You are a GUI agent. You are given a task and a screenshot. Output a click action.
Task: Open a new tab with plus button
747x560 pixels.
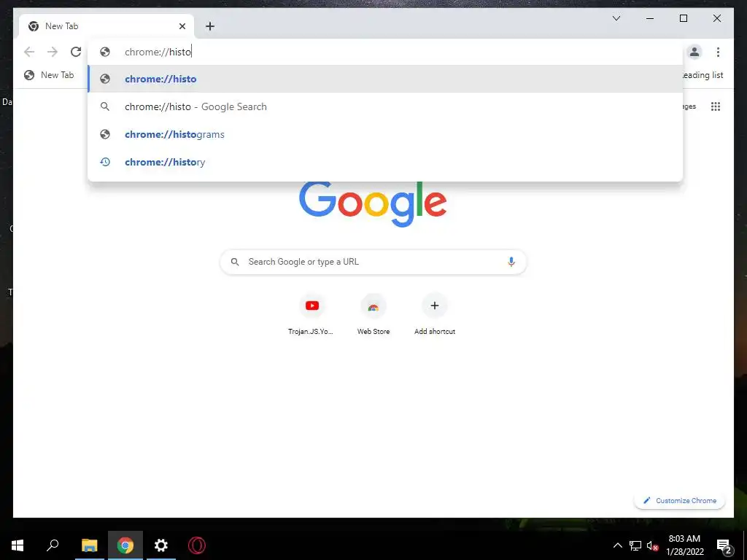click(210, 26)
